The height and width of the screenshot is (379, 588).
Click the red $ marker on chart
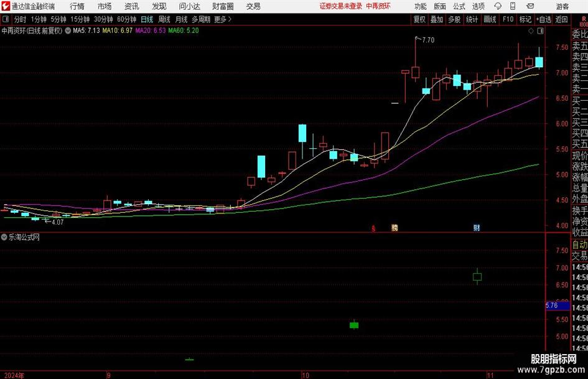point(373,228)
